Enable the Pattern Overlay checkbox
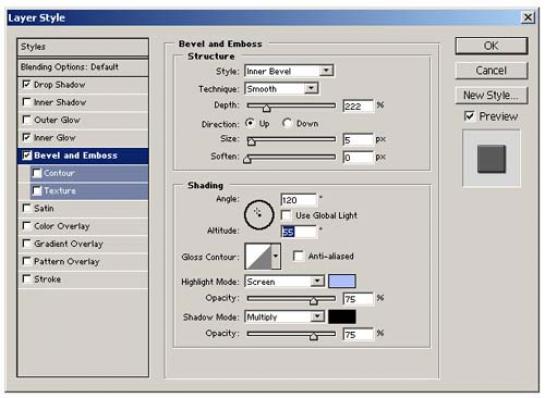 pos(26,261)
